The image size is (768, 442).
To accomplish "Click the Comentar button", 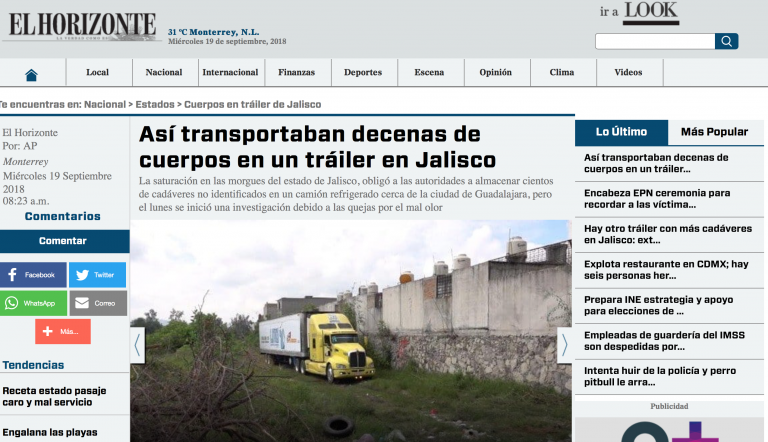I will click(65, 241).
